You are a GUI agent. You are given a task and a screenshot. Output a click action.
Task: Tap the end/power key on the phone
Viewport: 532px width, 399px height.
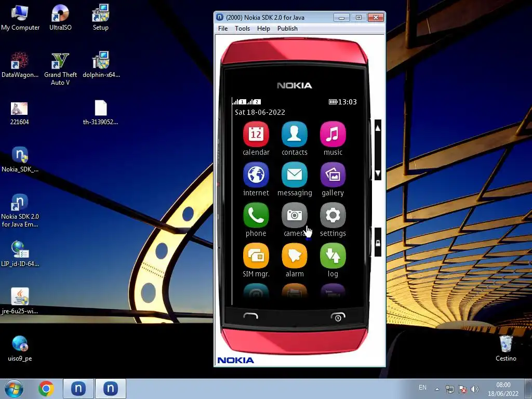coord(338,317)
